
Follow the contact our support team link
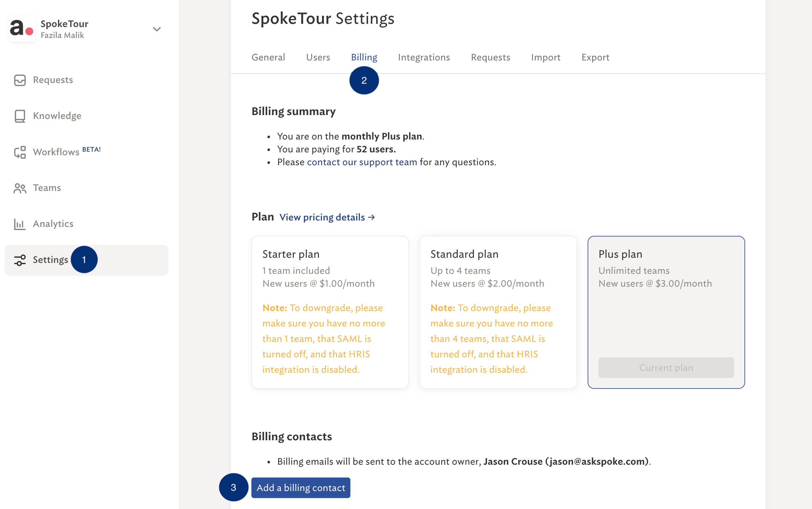[362, 162]
